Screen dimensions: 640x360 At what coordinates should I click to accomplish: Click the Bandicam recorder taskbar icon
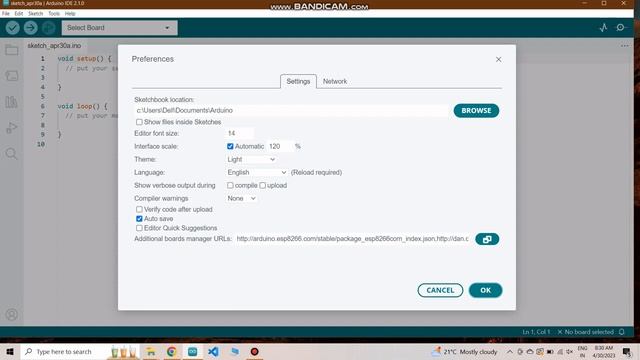click(x=255, y=351)
